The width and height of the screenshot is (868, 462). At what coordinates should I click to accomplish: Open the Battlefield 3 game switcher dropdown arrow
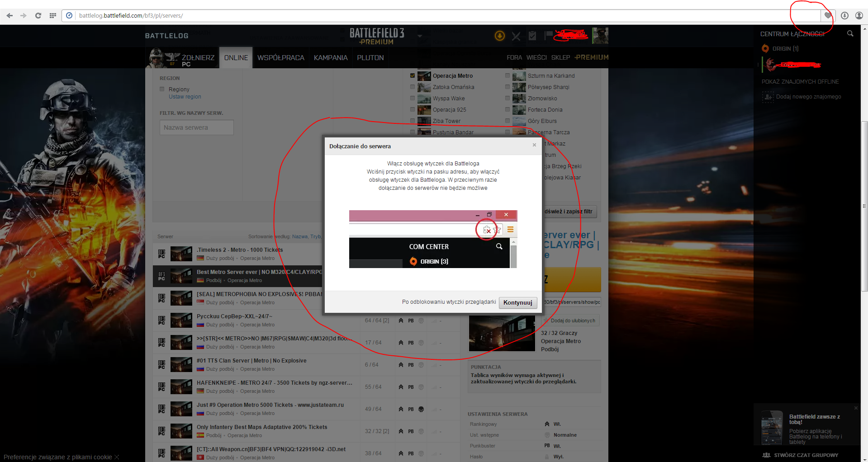(420, 36)
